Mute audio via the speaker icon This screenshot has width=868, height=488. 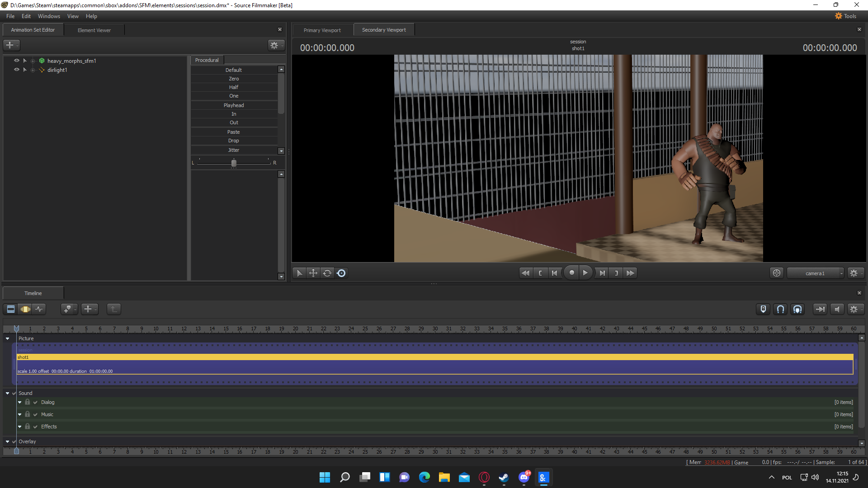click(x=838, y=309)
